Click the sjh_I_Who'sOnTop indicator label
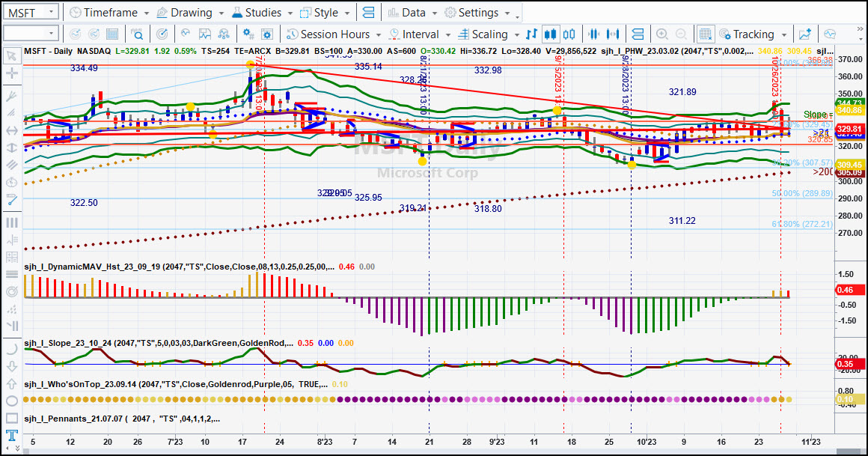868x456 pixels. (x=176, y=384)
